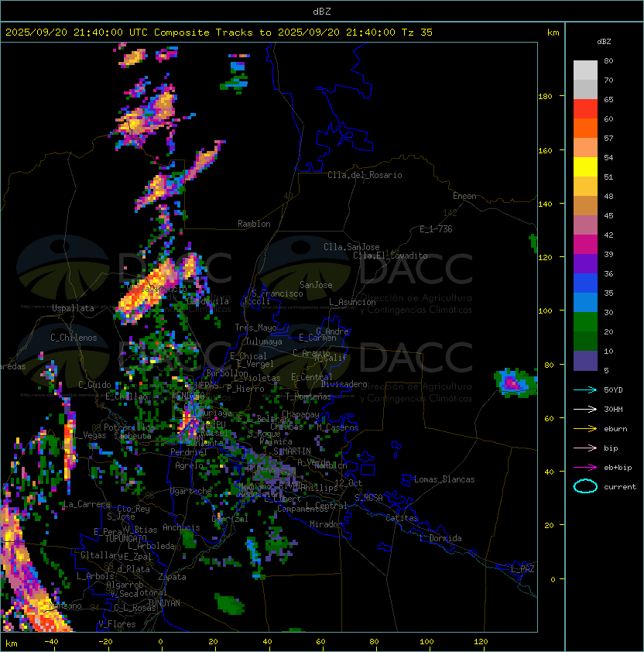The image size is (644, 652).
Task: Click the Manzano map label
Action: coord(65,606)
